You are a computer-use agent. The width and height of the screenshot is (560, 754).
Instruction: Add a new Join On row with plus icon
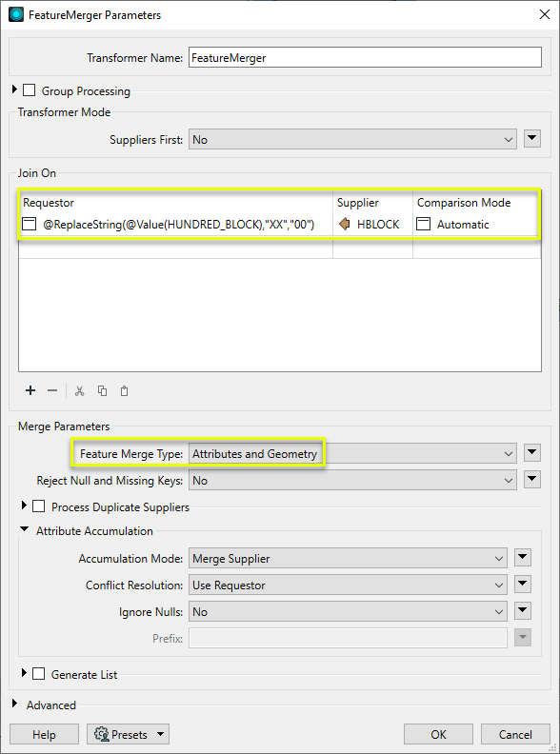[x=30, y=390]
